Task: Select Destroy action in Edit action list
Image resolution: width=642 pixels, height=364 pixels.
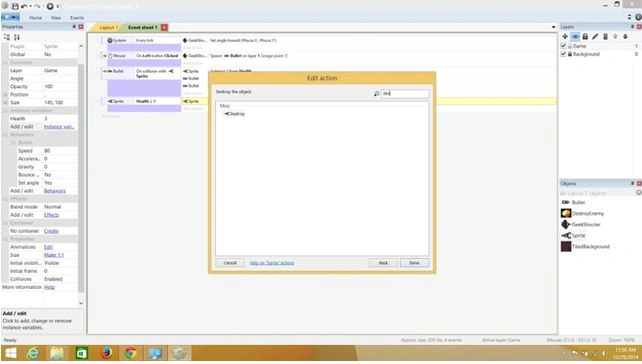Action: 235,114
